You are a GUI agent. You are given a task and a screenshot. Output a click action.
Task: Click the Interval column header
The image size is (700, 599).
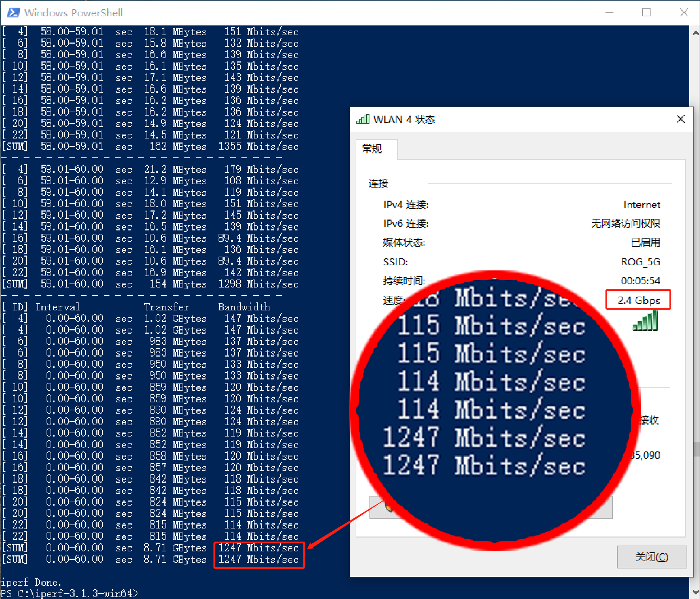(x=57, y=307)
